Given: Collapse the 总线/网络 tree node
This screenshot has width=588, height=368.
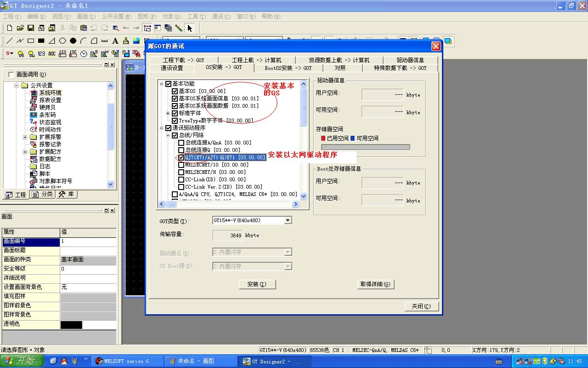Looking at the screenshot, I should (168, 135).
